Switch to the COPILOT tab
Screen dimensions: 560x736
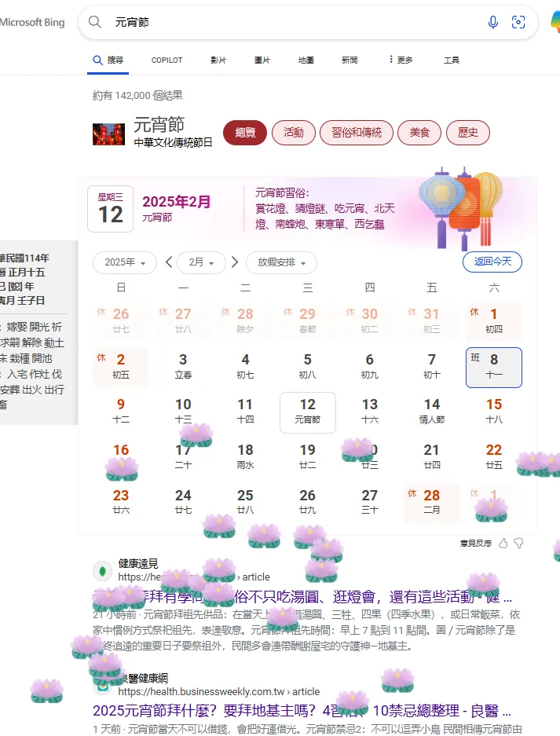167,60
